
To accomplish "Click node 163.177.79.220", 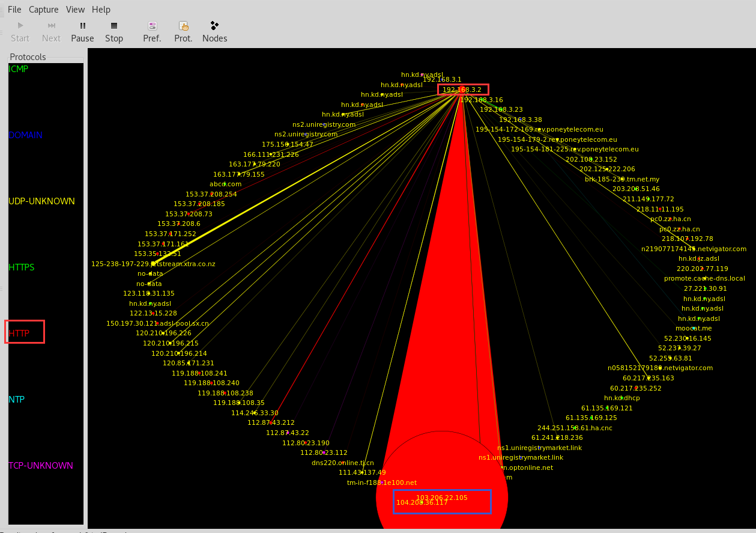I will pos(255,164).
